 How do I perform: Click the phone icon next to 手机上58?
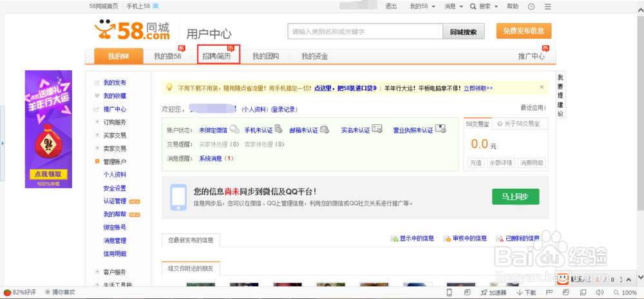(x=156, y=6)
